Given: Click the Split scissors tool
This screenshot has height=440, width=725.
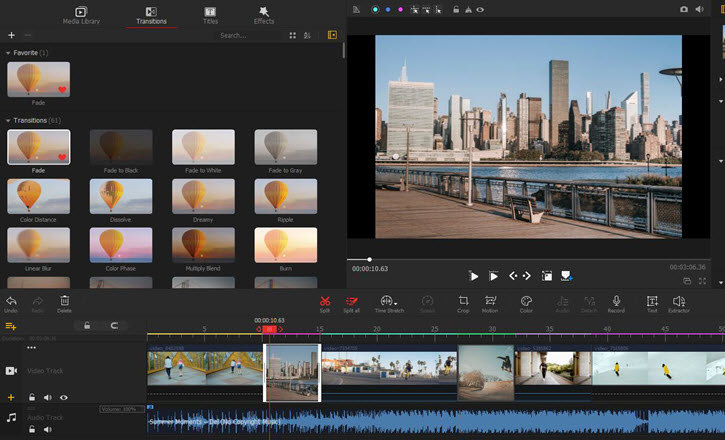Looking at the screenshot, I should click(324, 302).
